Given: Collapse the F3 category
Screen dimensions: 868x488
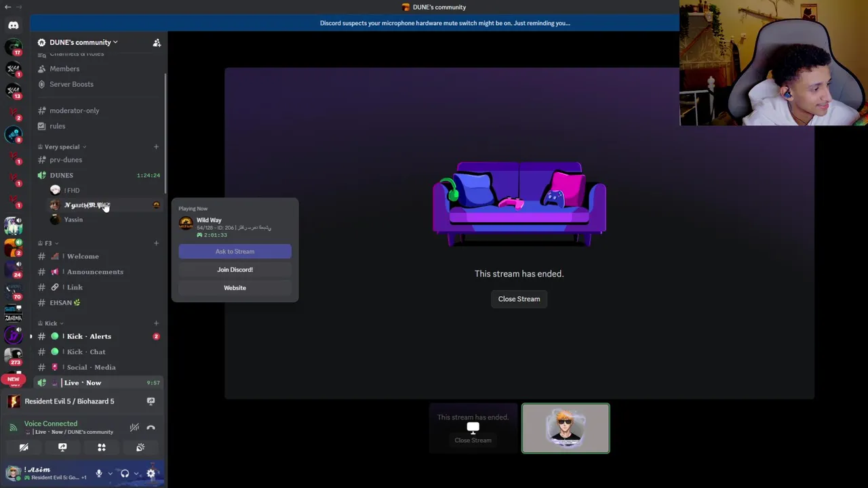Looking at the screenshot, I should 47,243.
